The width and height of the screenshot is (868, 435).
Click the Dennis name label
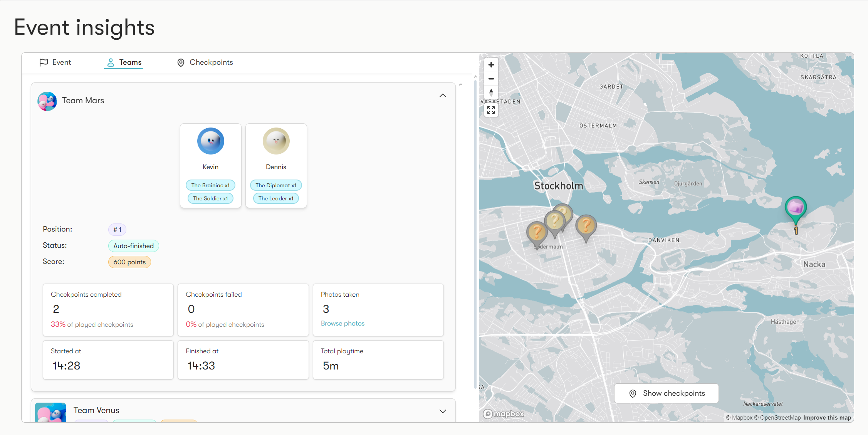[276, 167]
